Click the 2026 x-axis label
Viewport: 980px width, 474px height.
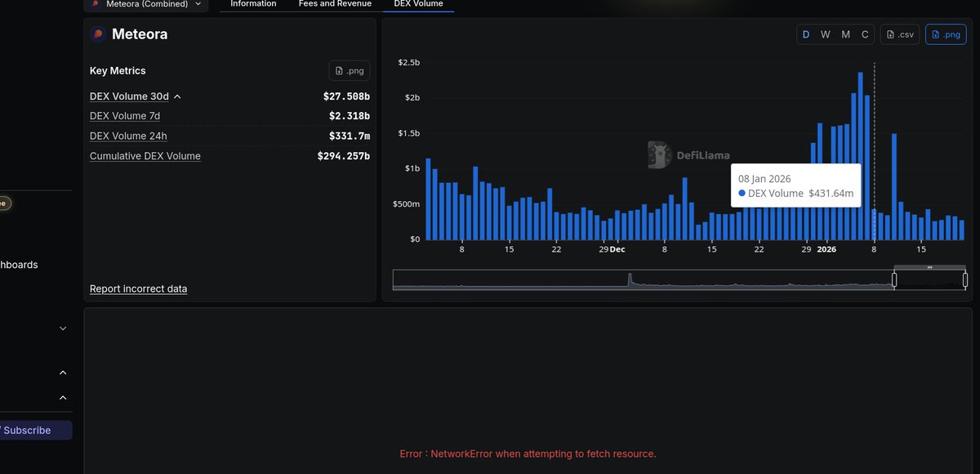(x=826, y=249)
